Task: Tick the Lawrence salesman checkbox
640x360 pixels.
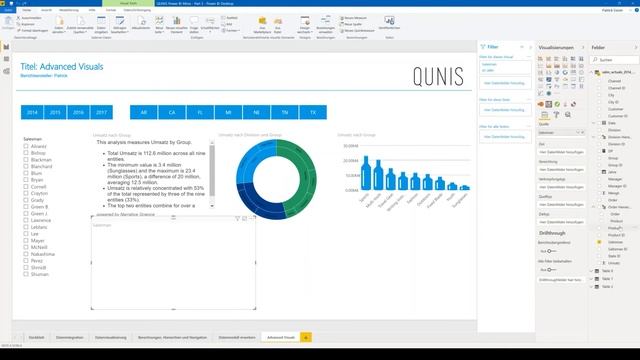Action: tap(26, 220)
